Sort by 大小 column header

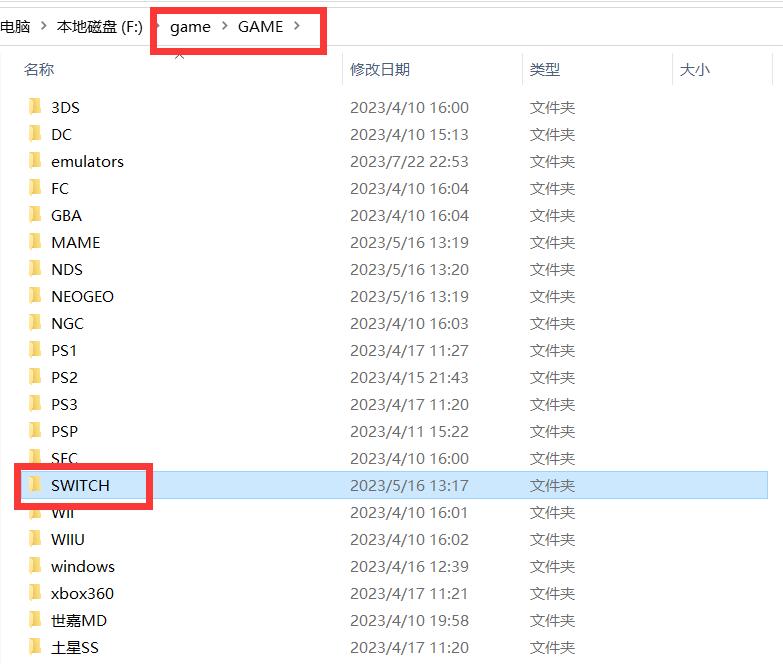pyautogui.click(x=695, y=69)
